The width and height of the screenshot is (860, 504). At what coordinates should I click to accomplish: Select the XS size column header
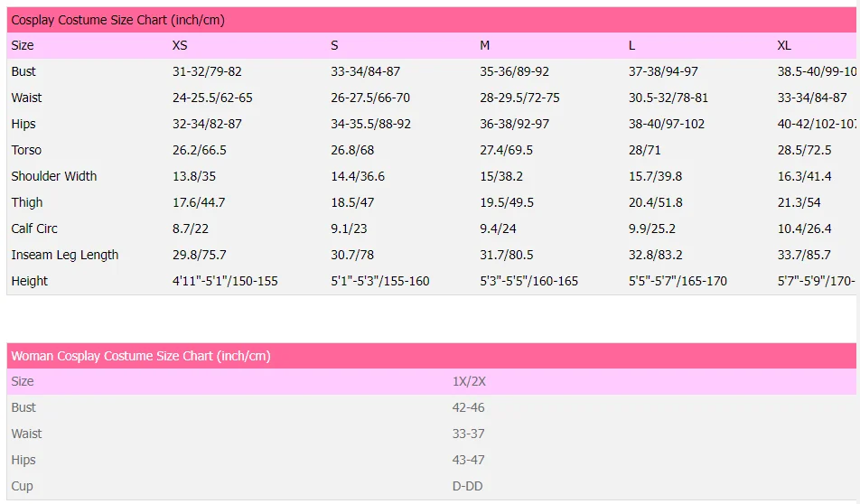(x=180, y=45)
